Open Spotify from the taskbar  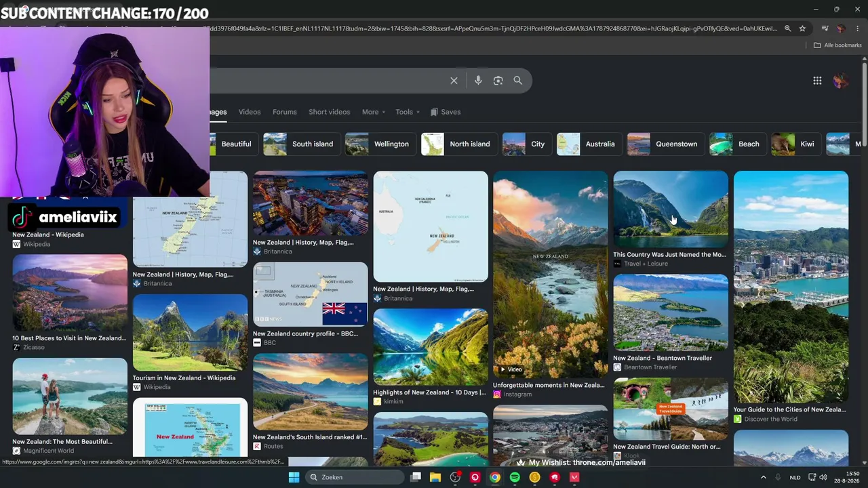click(x=515, y=477)
